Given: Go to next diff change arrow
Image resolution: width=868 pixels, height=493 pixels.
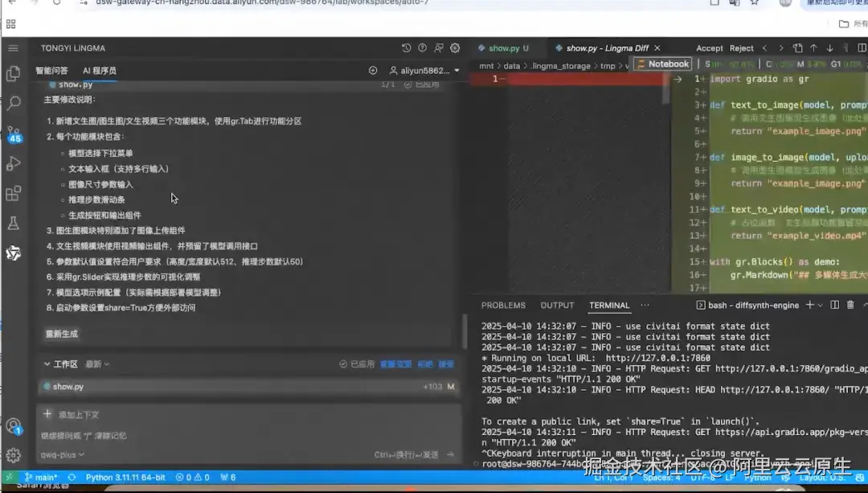Looking at the screenshot, I should coord(781,48).
